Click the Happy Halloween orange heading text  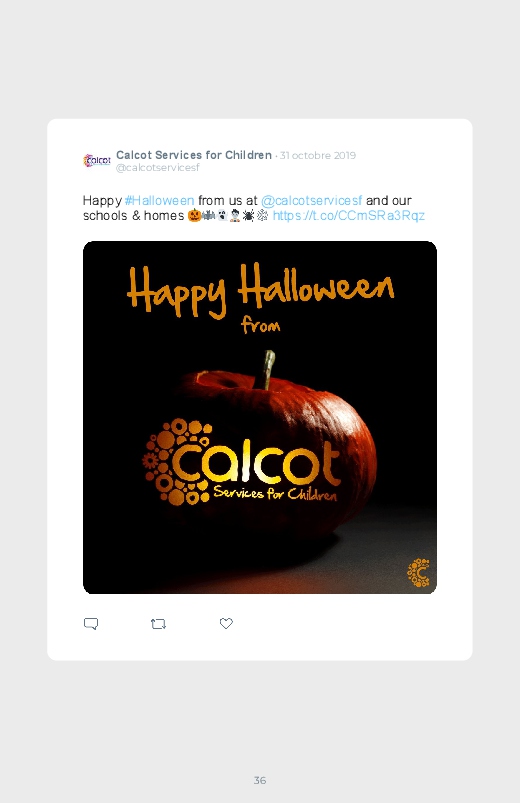[260, 290]
